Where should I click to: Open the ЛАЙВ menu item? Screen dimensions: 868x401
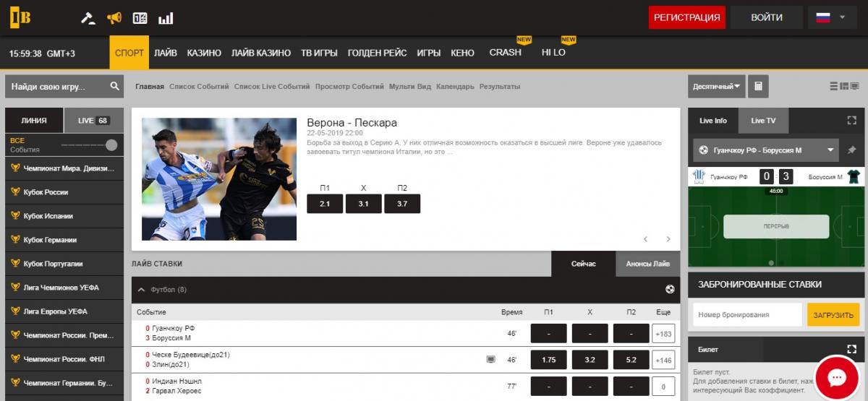[166, 53]
